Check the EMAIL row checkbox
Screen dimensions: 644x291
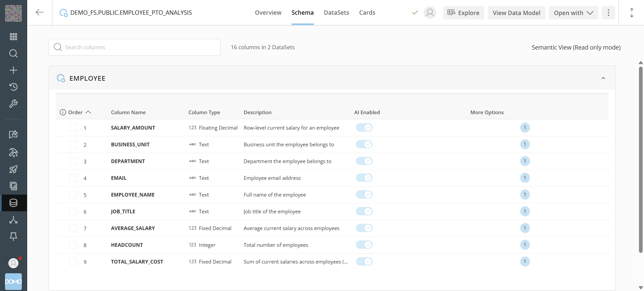pyautogui.click(x=73, y=178)
